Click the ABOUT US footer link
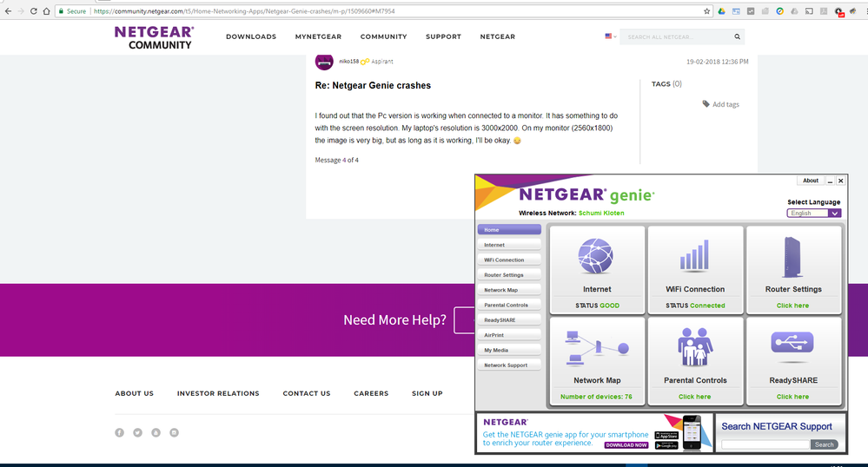This screenshot has width=868, height=467. [x=135, y=393]
